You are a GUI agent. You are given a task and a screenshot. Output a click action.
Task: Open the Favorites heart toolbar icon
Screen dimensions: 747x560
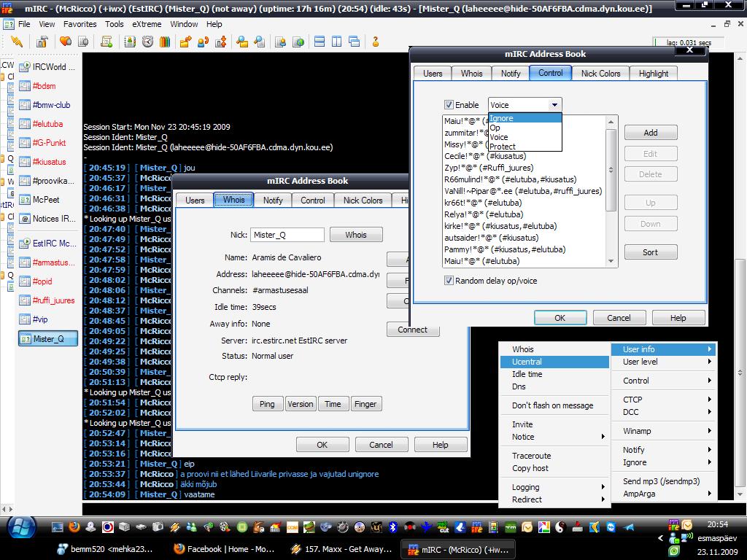(66, 42)
